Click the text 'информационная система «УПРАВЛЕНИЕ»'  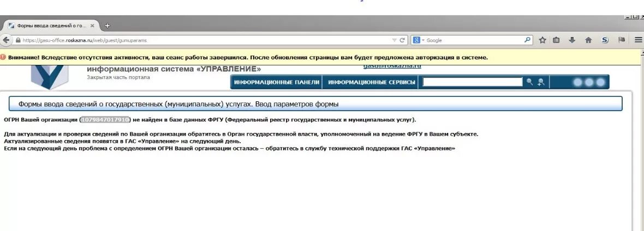(x=174, y=69)
